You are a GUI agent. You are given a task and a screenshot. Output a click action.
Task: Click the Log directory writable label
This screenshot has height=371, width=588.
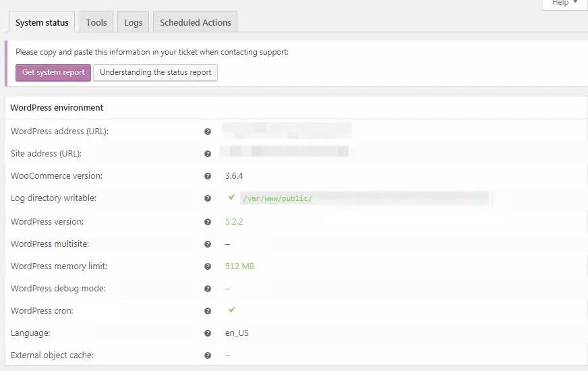pyautogui.click(x=53, y=198)
